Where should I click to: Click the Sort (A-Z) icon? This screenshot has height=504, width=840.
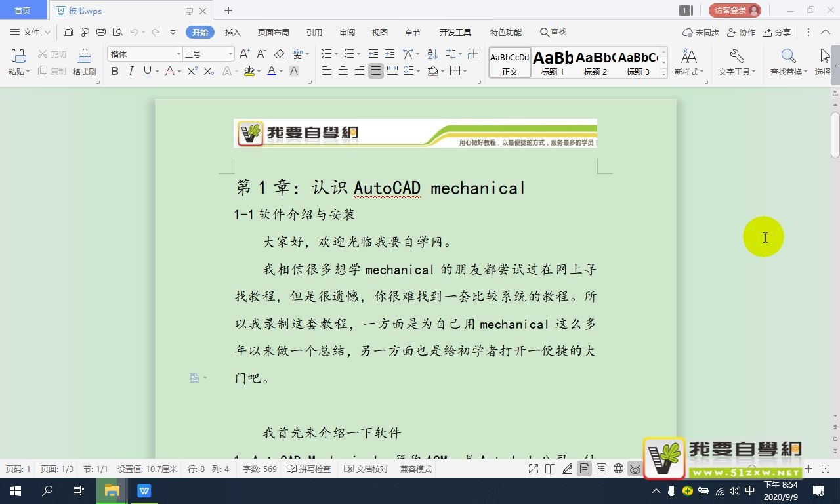(x=432, y=54)
